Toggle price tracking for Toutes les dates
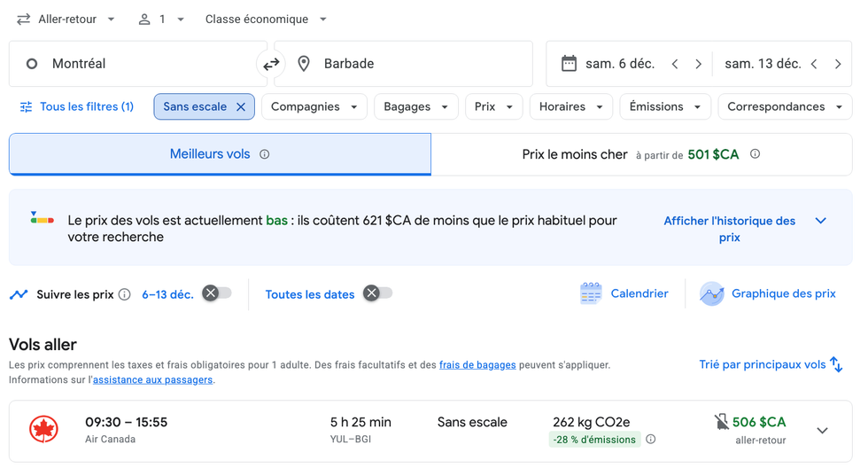 coord(377,293)
